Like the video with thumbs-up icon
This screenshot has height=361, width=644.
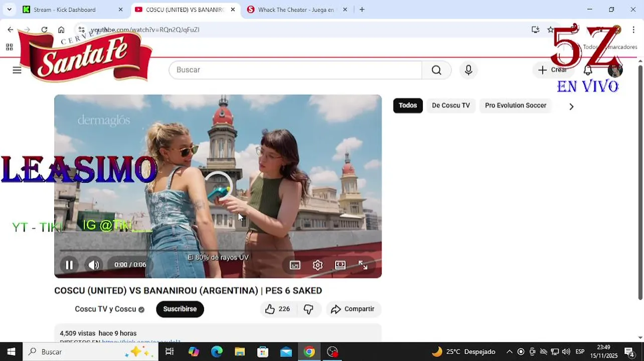click(278, 309)
